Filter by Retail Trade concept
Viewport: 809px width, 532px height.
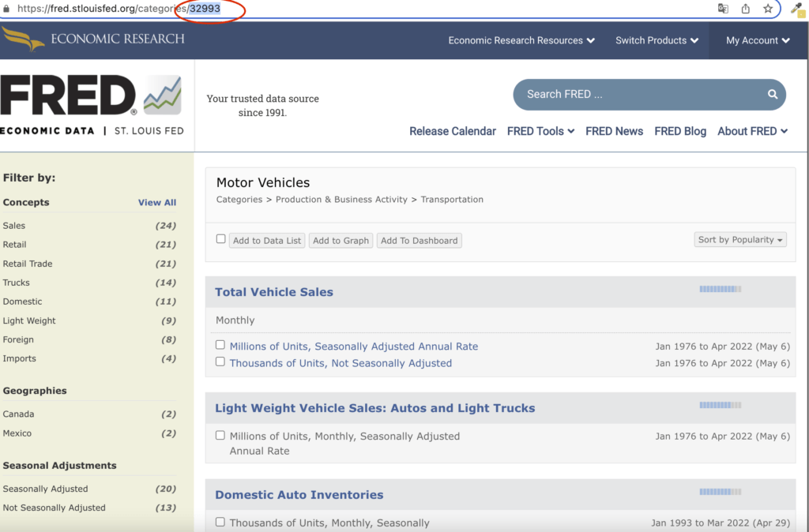point(28,264)
